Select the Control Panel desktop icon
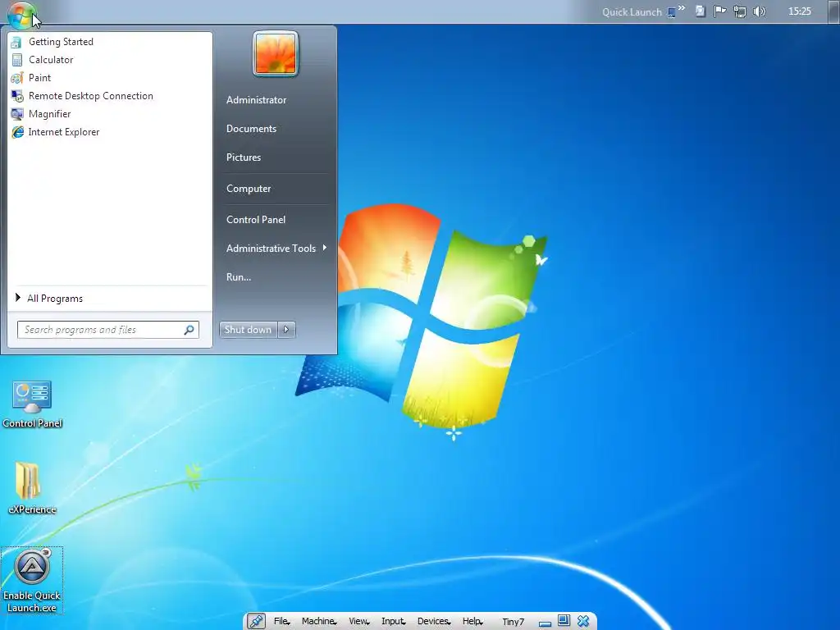The image size is (840, 630). 32,404
